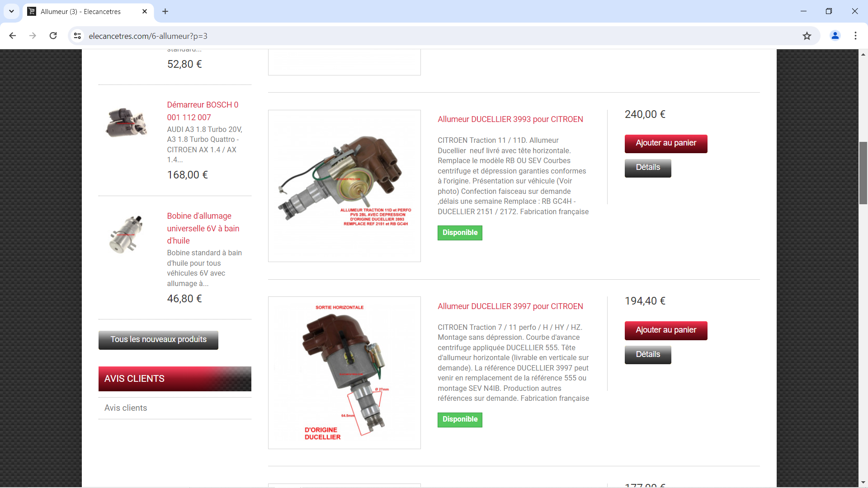Close the Allumeur (3) tab
Screen dimensions: 868x488
[x=145, y=11]
